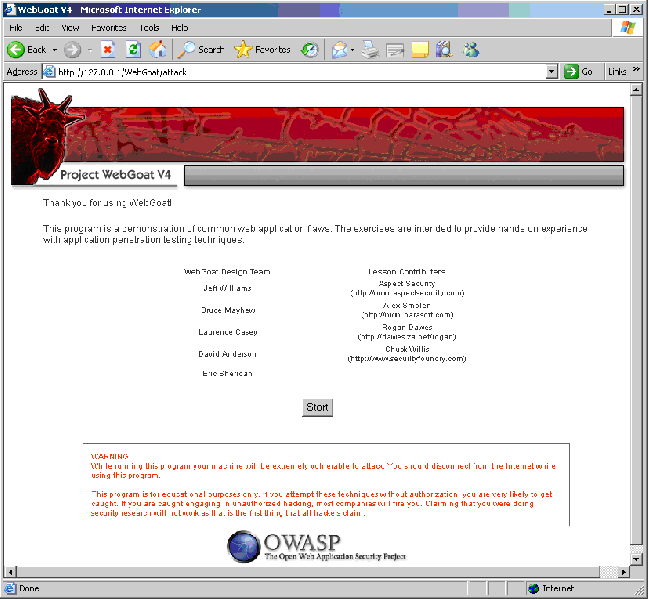Open the Tools menu
Screen dimensions: 648x599
[149, 28]
